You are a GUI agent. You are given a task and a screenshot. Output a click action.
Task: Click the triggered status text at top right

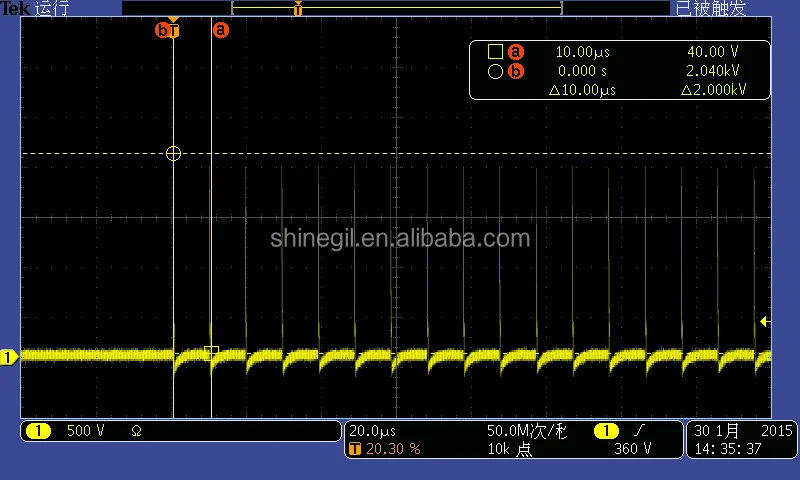click(x=711, y=8)
